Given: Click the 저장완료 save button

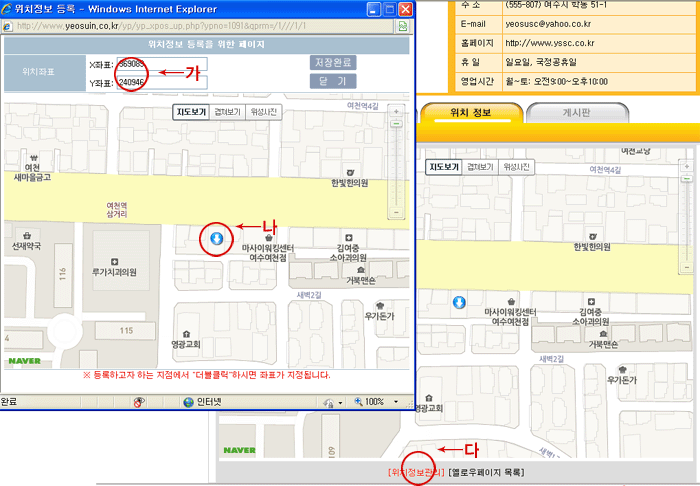Looking at the screenshot, I should tap(333, 62).
